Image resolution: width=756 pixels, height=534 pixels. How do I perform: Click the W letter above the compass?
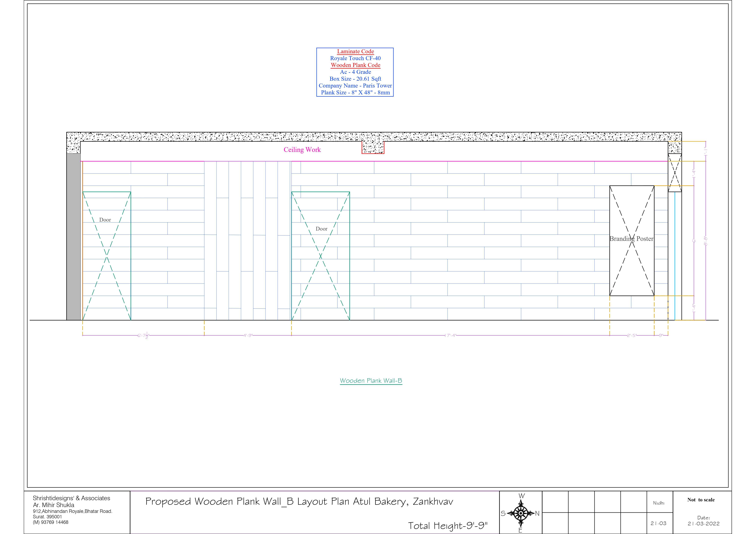522,496
